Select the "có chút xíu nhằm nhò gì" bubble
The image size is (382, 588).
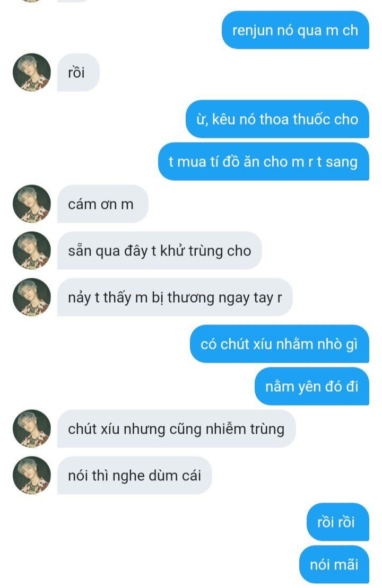click(x=280, y=344)
